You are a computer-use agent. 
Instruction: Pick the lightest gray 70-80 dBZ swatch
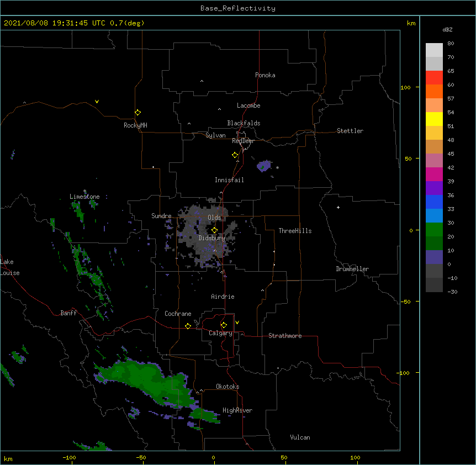434,50
